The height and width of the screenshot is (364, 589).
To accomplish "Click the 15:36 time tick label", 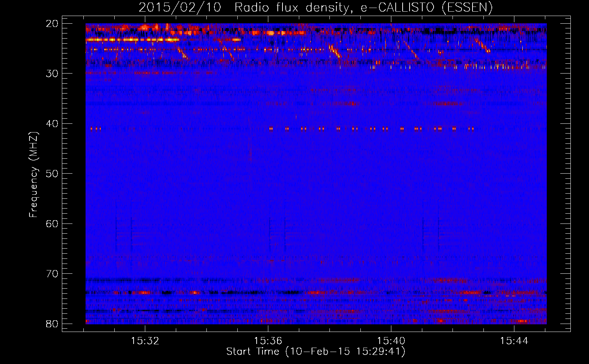I will 268,341.
